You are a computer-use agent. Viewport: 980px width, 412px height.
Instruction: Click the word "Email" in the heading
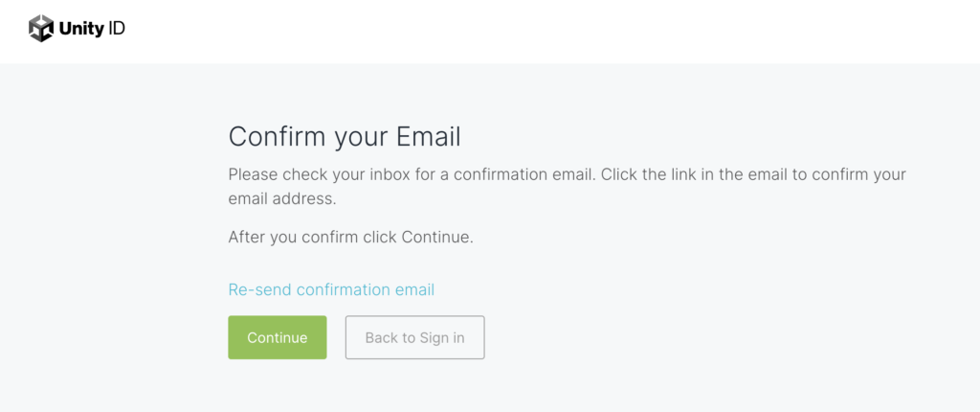coord(428,137)
